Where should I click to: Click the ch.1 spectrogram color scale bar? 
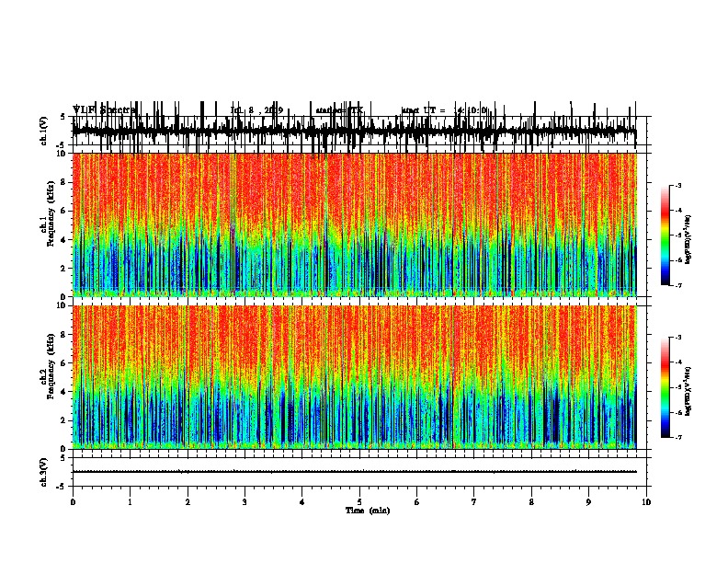pos(665,236)
